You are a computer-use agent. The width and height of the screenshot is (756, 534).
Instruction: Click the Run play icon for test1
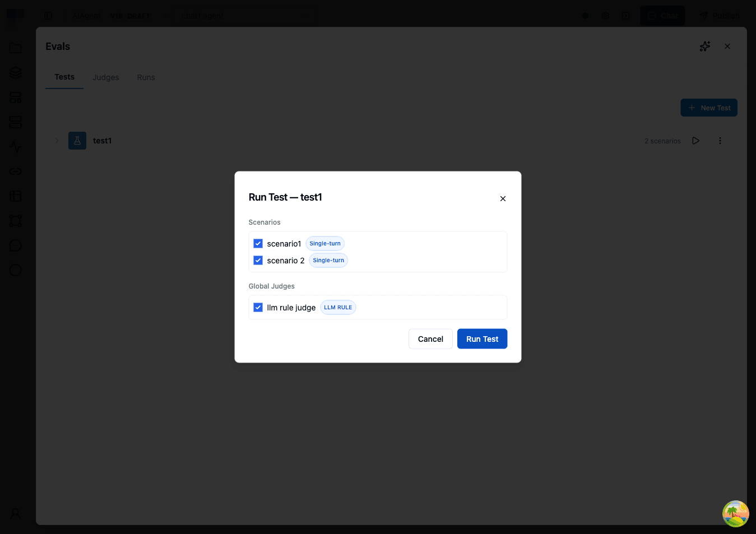695,141
